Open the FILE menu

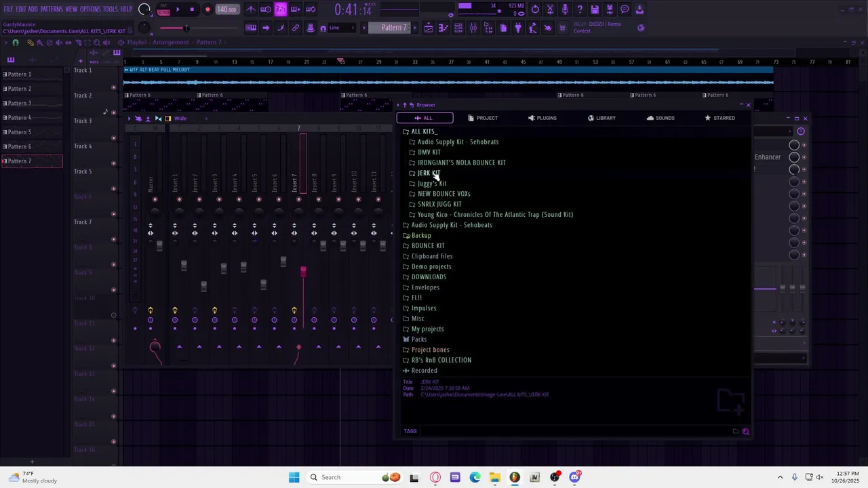[8, 9]
